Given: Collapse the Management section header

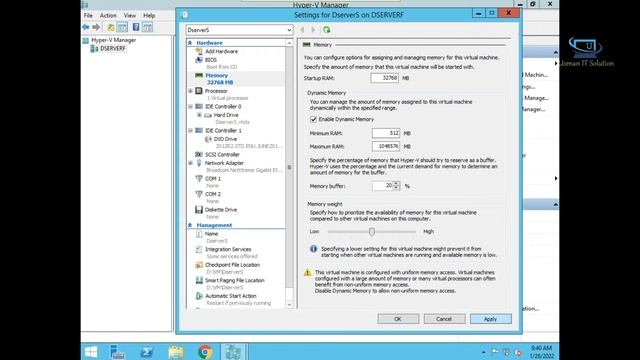Looking at the screenshot, I should coord(190,225).
